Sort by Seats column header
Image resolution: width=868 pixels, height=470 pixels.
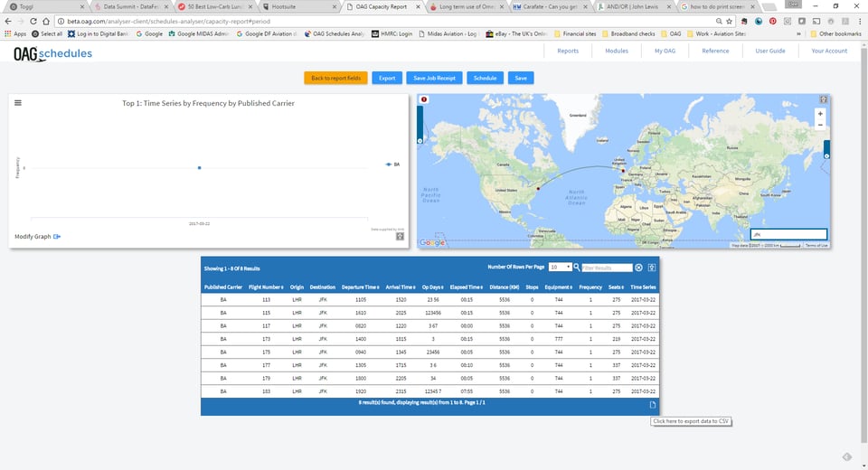[616, 287]
